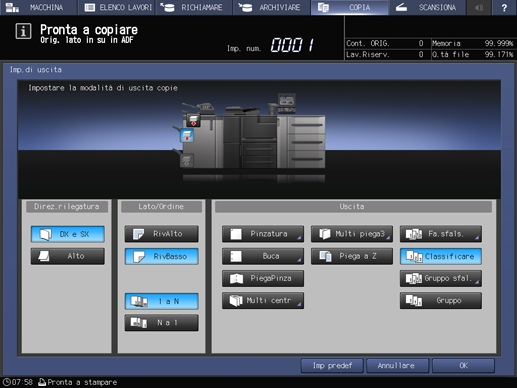Screen dimensions: 517x388
Task: Click Q.tà file 99.171% value
Action: tap(499, 54)
